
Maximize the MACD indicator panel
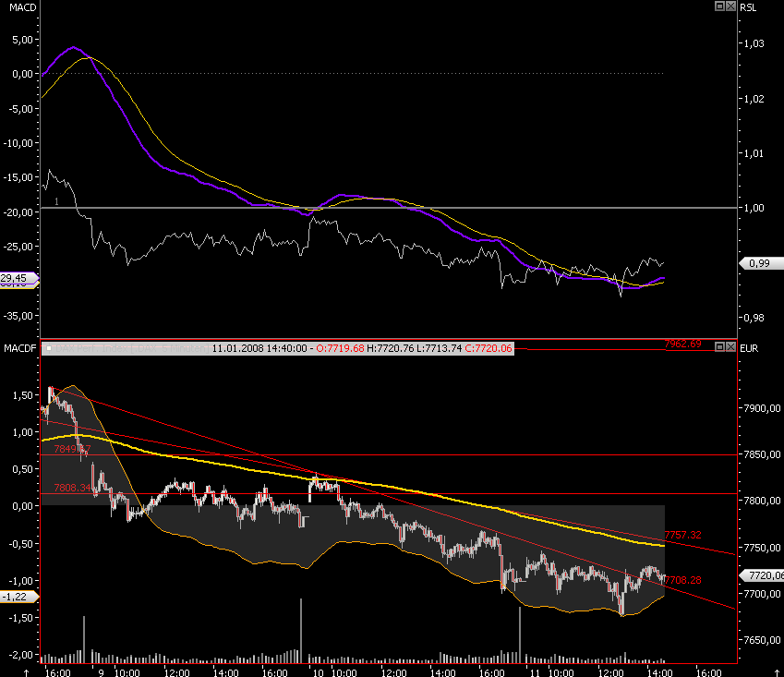click(719, 6)
